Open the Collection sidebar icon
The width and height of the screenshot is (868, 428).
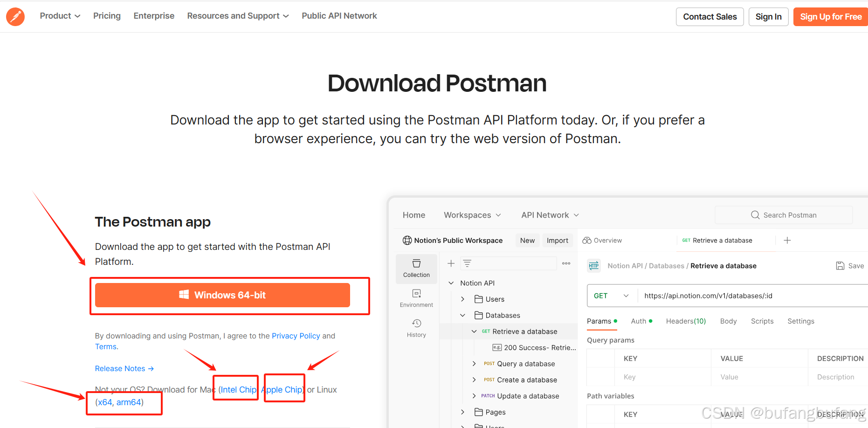416,269
